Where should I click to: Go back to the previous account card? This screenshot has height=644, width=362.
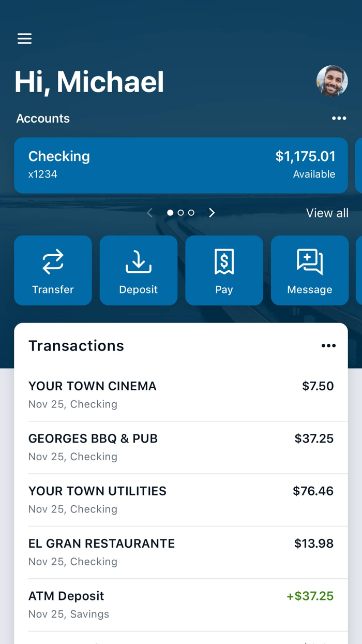tap(149, 212)
